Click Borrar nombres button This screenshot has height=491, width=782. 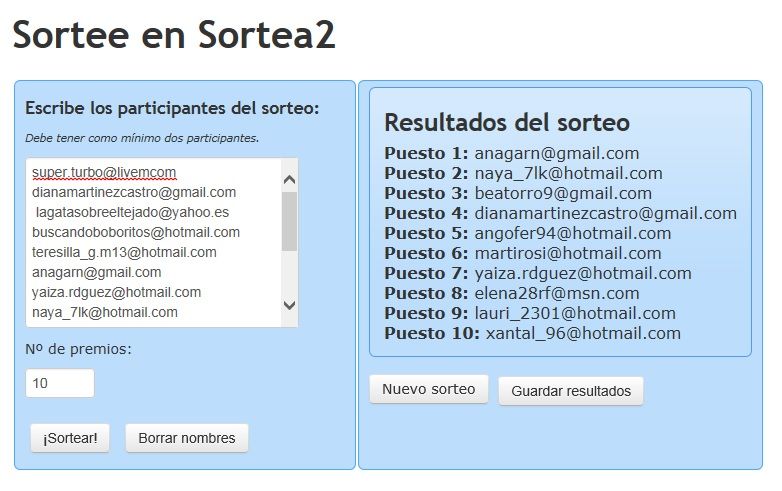(187, 438)
